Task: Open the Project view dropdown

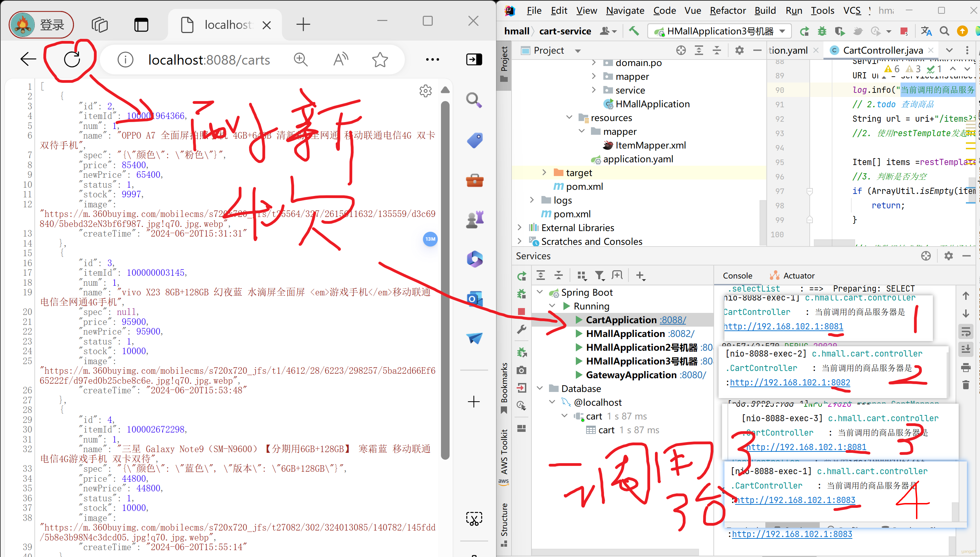Action: (578, 51)
